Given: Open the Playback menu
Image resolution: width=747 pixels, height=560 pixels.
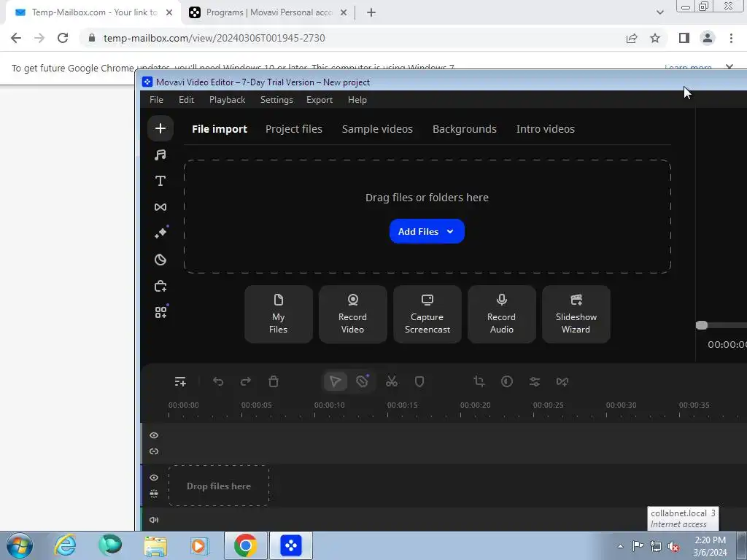Looking at the screenshot, I should click(228, 100).
